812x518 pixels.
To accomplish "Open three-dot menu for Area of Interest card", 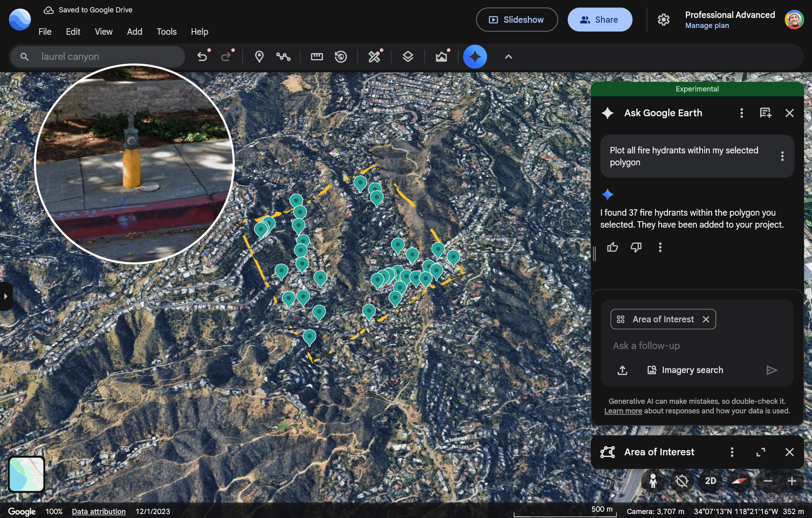I will point(732,452).
